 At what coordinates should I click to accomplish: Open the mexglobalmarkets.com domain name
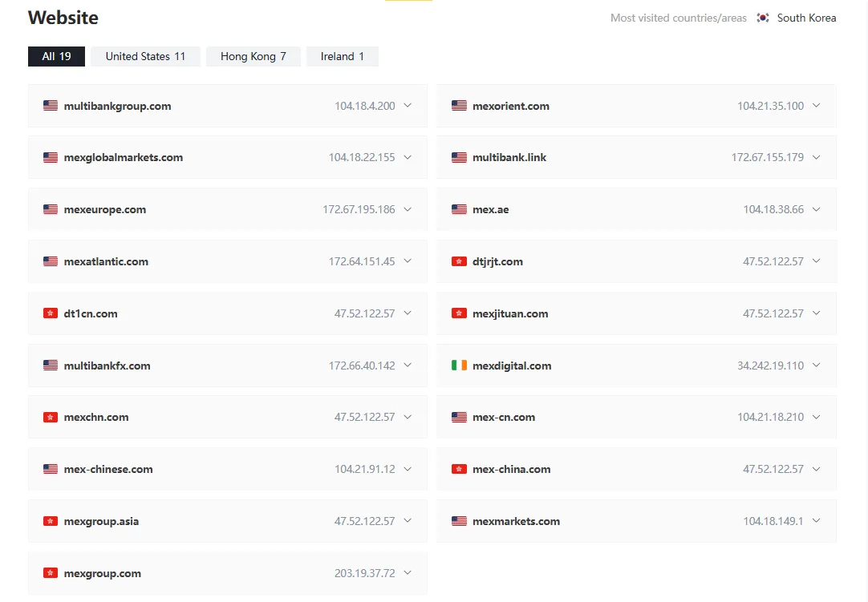click(x=124, y=158)
